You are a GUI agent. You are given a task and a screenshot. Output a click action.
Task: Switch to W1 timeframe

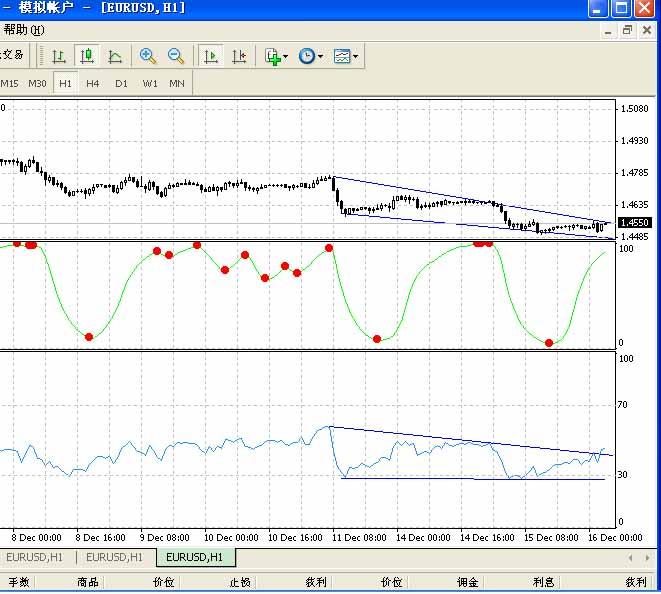coord(150,83)
